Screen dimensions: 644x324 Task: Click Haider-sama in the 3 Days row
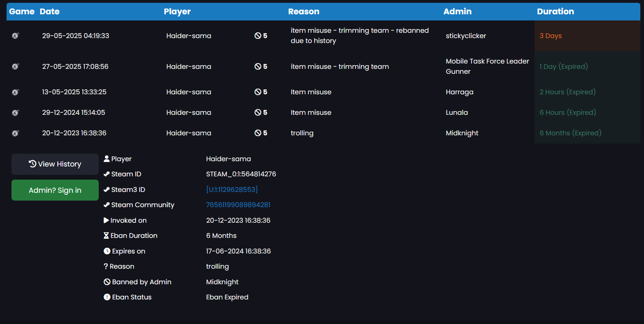pos(189,36)
